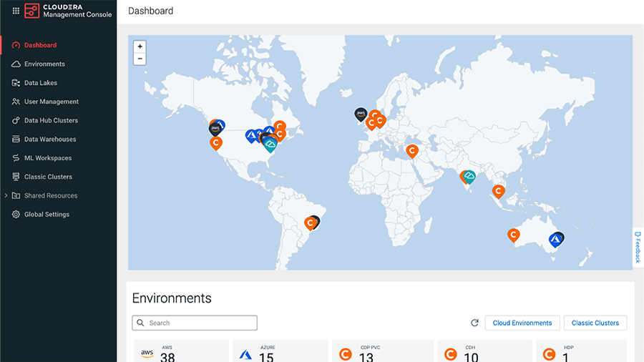Open the Feedback side tab
Viewport: 644px width, 362px height.
point(638,248)
